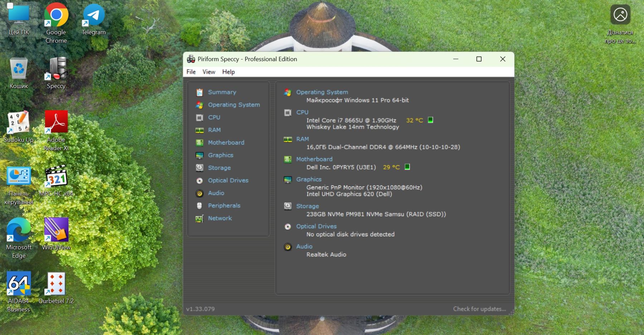
Task: Open the Summary sidebar icon
Action: tap(199, 92)
